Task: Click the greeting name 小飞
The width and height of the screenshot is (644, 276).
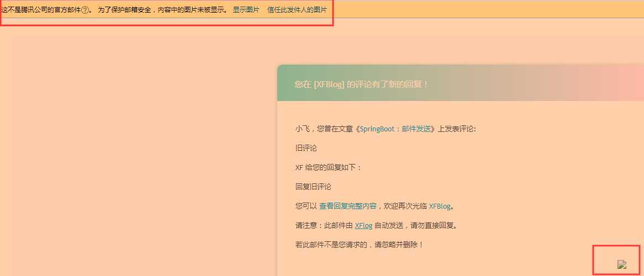Action: [x=302, y=129]
